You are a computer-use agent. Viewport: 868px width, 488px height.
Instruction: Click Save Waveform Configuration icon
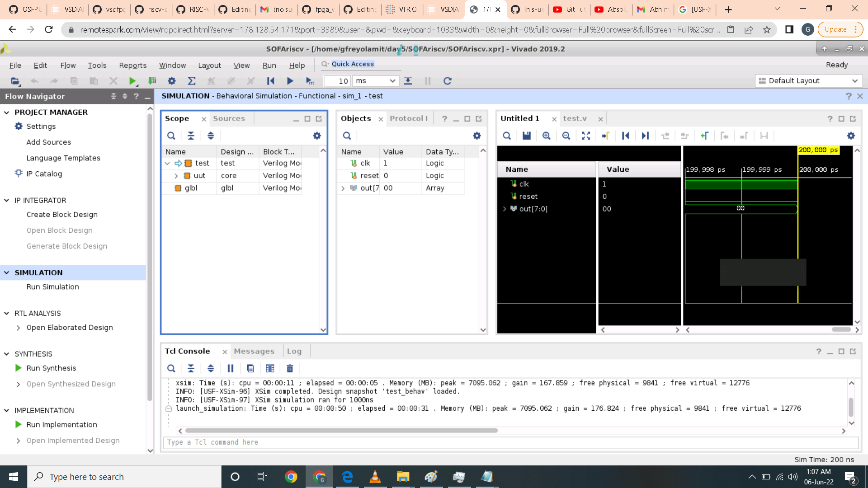point(527,136)
